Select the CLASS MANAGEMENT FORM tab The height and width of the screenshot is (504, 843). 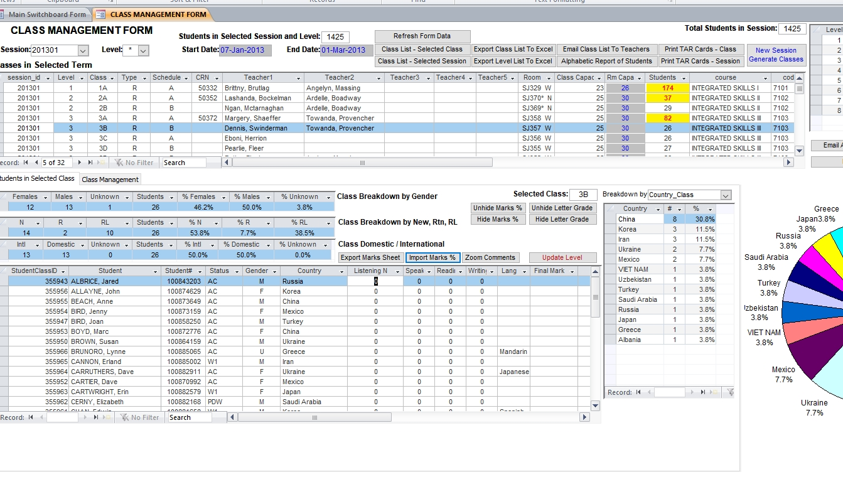(x=153, y=14)
